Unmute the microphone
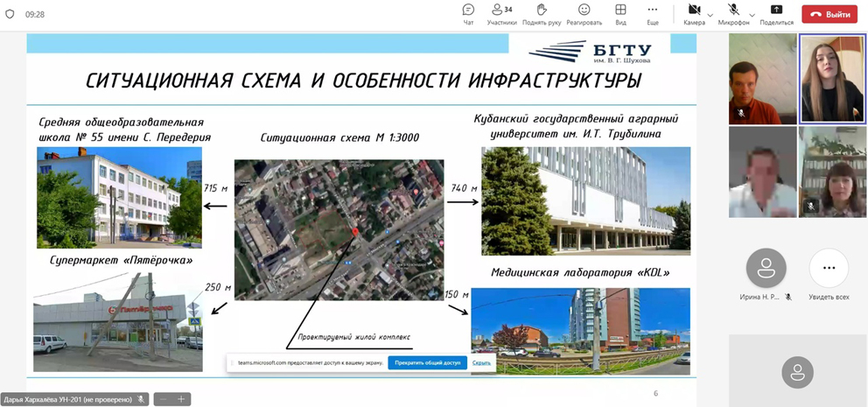The width and height of the screenshot is (868, 407). point(733,14)
